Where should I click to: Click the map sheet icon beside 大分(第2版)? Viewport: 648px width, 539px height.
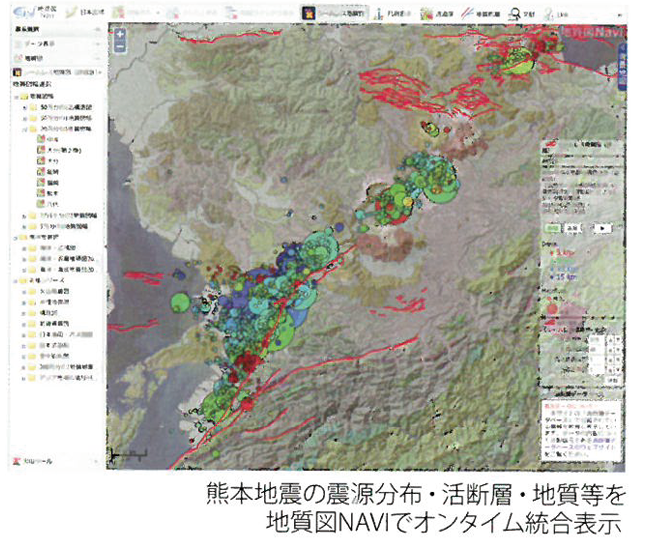click(x=40, y=150)
